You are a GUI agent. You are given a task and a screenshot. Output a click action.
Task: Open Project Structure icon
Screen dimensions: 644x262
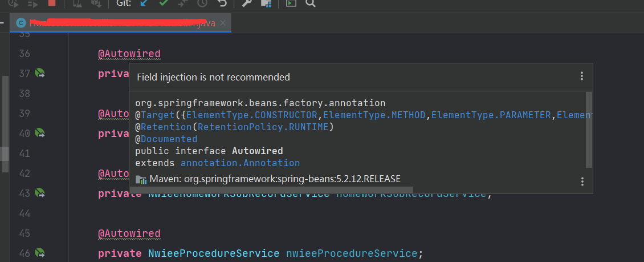[x=266, y=3]
